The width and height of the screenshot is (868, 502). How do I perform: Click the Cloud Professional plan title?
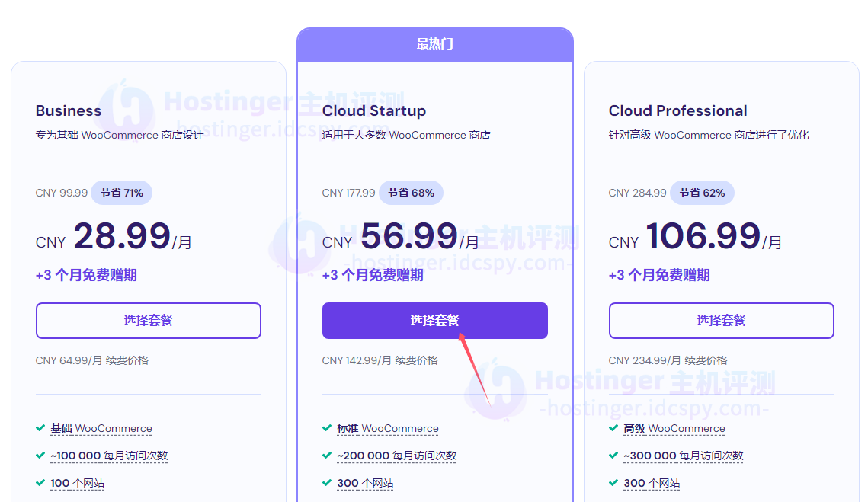(677, 110)
